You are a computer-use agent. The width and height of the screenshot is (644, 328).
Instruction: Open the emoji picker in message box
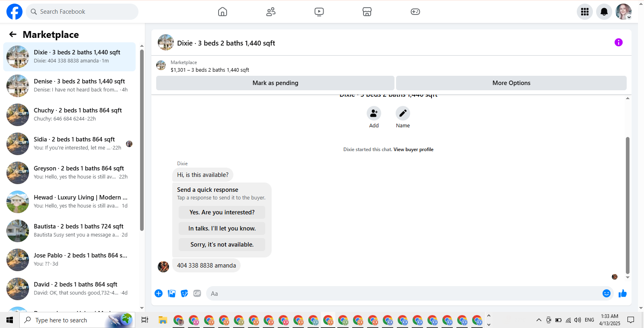(x=607, y=293)
